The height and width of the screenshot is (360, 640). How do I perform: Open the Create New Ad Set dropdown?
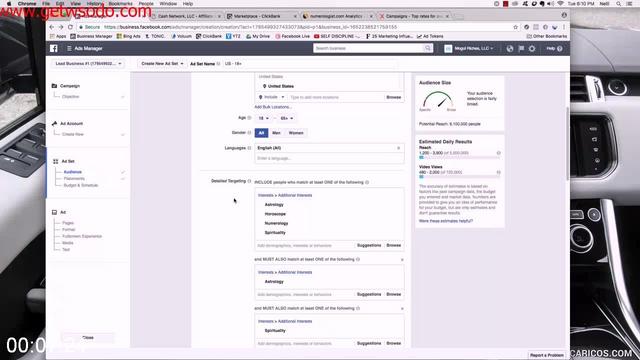[162, 64]
